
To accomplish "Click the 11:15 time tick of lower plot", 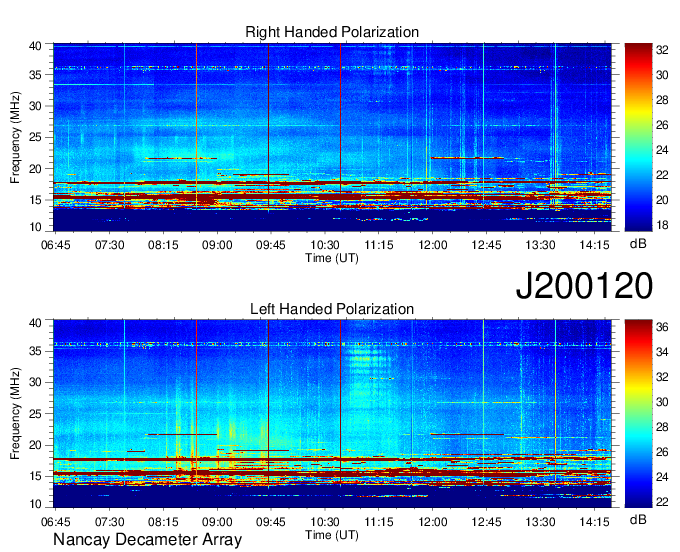I will [379, 522].
